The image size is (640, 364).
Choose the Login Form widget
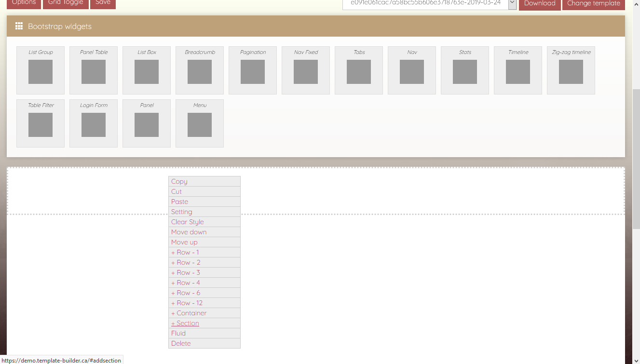pos(94,124)
